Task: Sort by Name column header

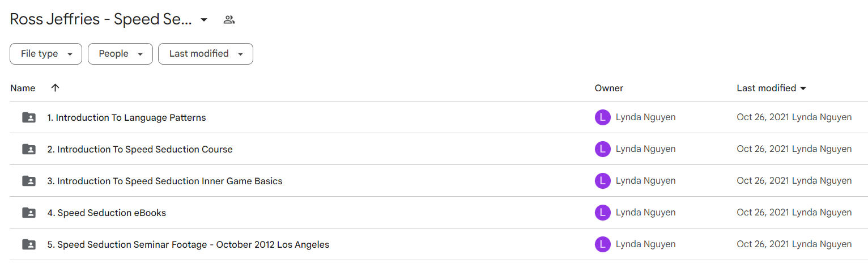Action: click(23, 88)
